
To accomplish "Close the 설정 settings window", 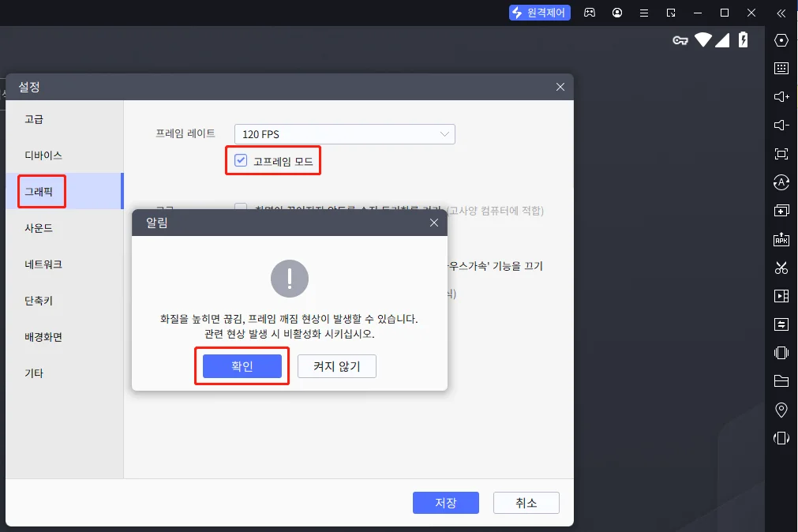I will click(x=560, y=87).
